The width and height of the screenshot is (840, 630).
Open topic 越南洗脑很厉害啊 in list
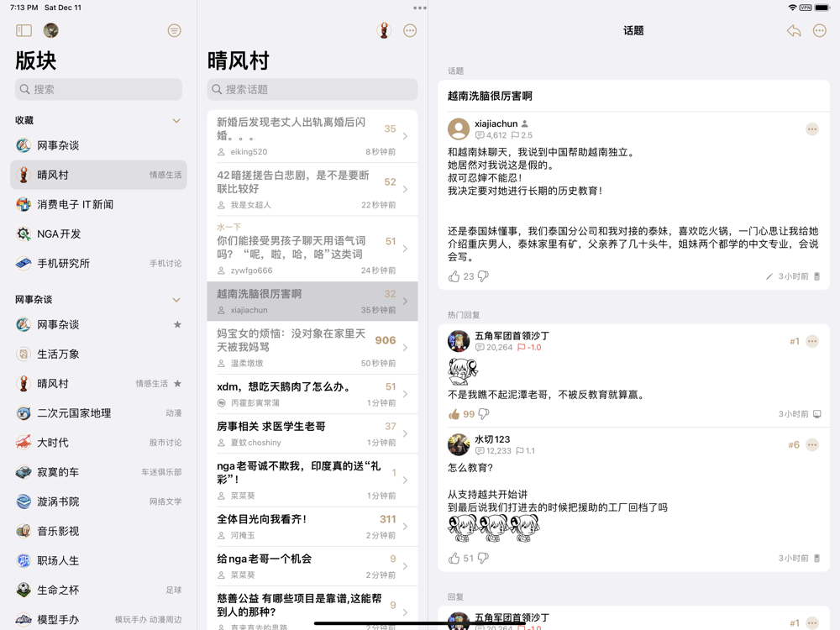[x=312, y=301]
